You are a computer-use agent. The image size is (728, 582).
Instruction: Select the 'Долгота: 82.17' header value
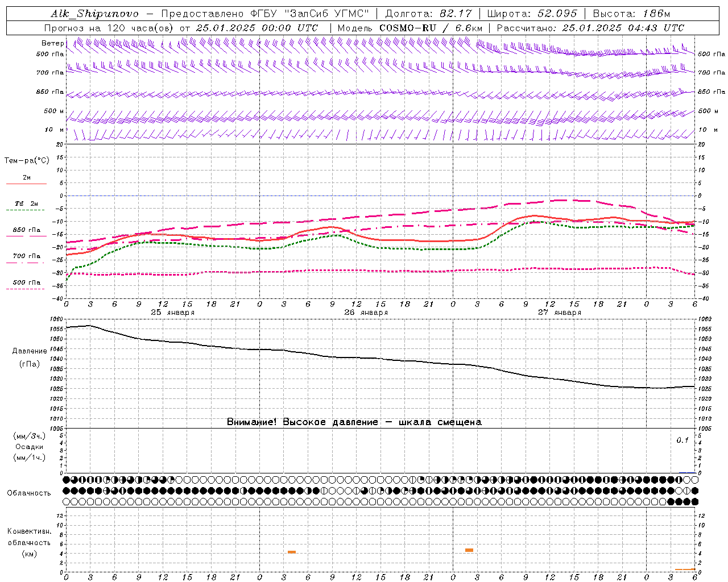click(428, 14)
